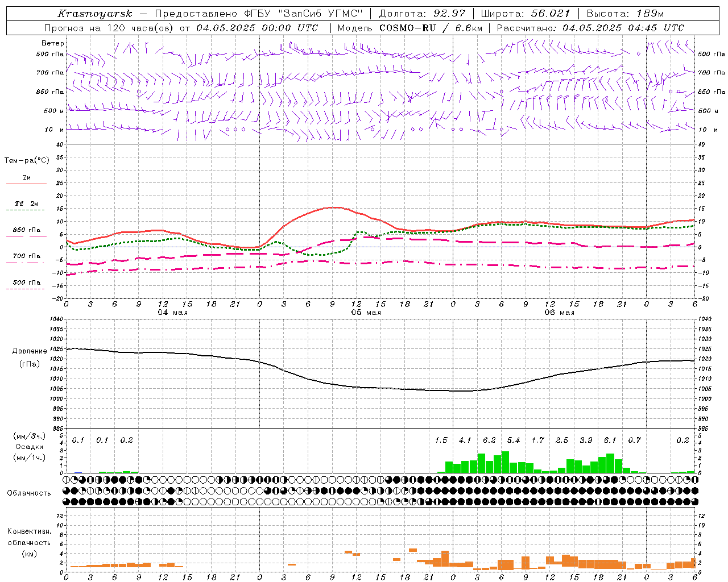
Task: Click the 'Td 2м' dew point legend entry
Action: click(27, 203)
